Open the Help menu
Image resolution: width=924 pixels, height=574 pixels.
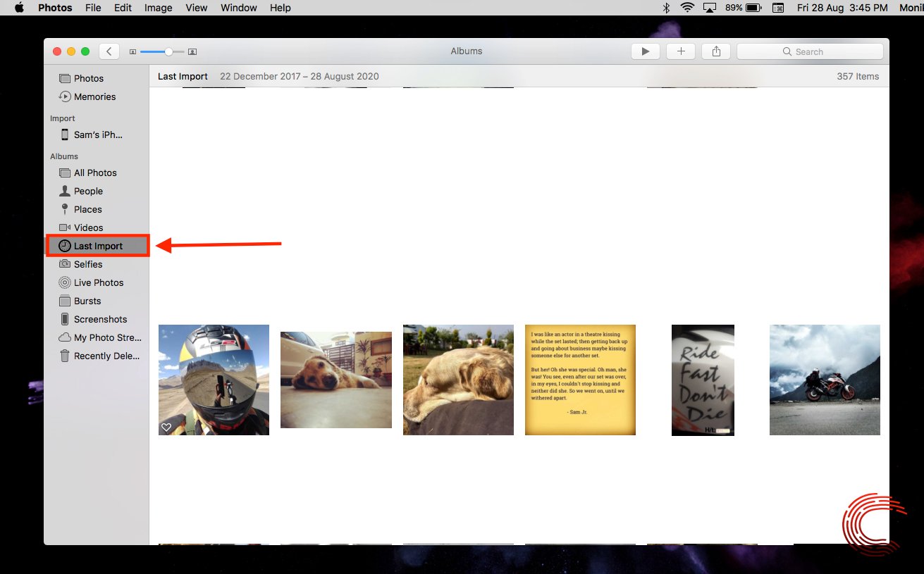pos(280,8)
